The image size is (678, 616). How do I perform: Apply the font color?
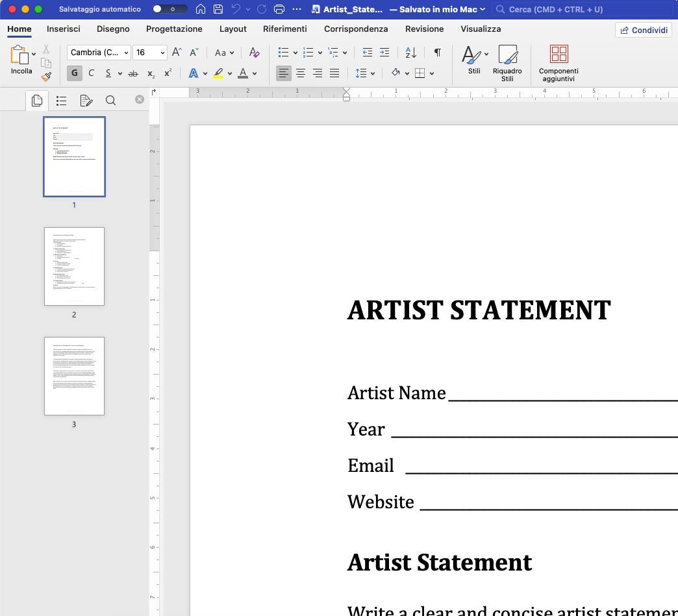click(x=243, y=73)
